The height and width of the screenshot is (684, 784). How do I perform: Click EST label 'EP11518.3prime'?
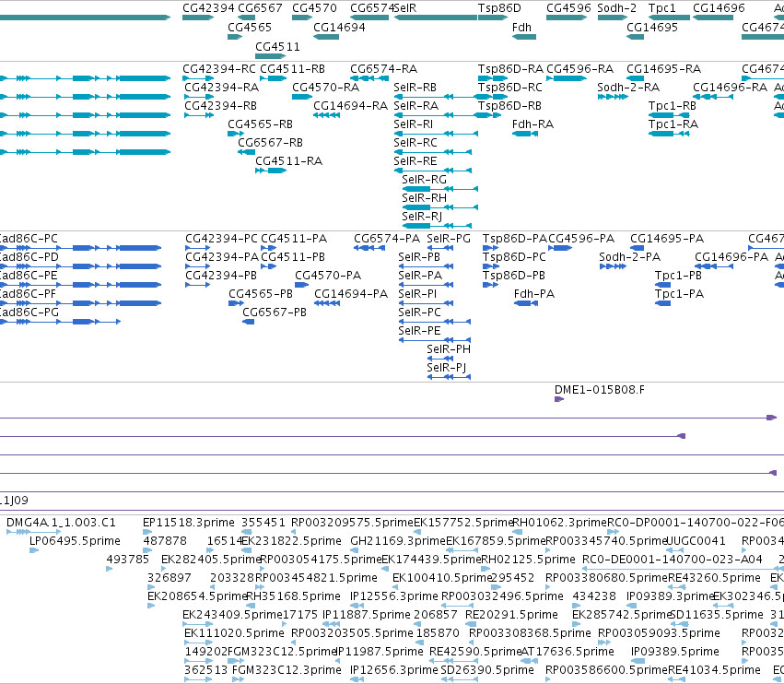tap(189, 523)
